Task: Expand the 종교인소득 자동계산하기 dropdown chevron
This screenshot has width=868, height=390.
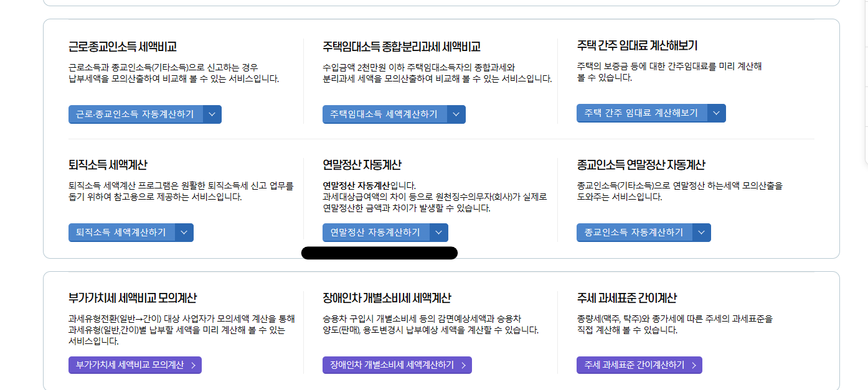Action: [701, 232]
